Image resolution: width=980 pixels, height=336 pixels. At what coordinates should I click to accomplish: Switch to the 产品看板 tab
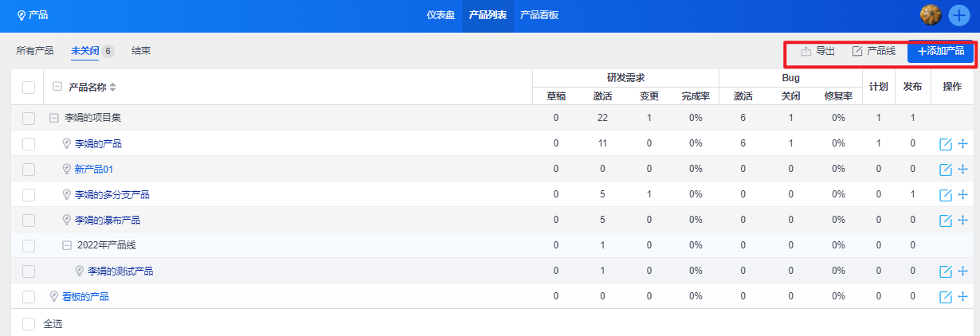(x=539, y=15)
